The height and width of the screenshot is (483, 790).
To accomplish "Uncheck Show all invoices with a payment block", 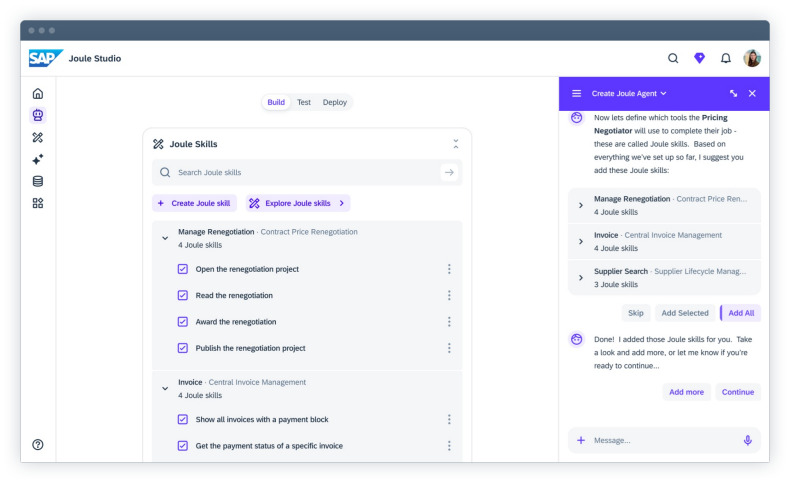I will 183,420.
